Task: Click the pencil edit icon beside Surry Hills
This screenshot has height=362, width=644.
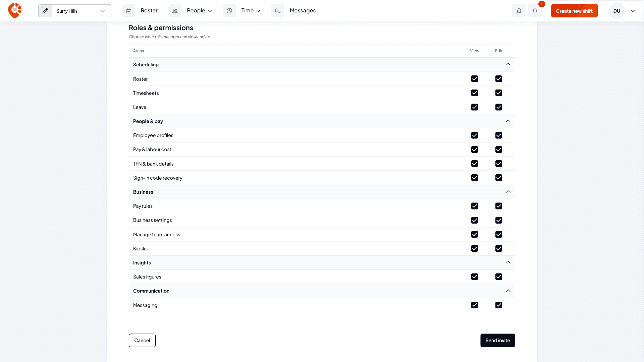Action: (x=45, y=11)
